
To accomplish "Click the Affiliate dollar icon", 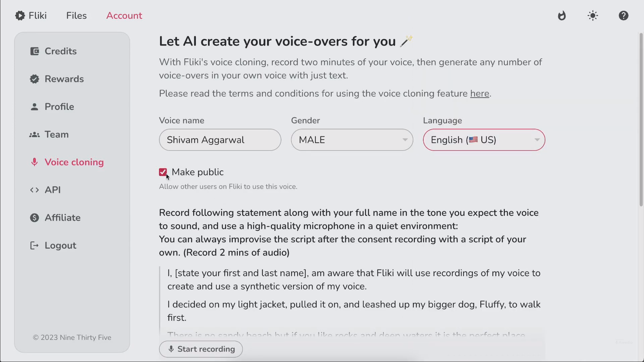I will click(35, 218).
